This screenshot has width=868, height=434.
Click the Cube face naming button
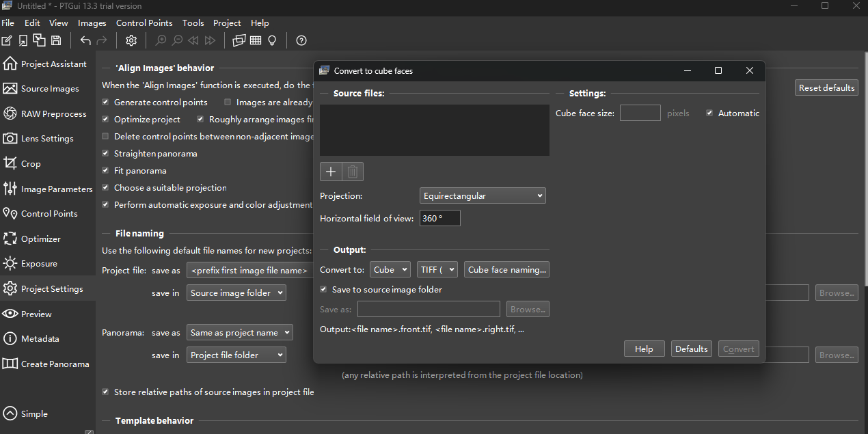pyautogui.click(x=506, y=270)
